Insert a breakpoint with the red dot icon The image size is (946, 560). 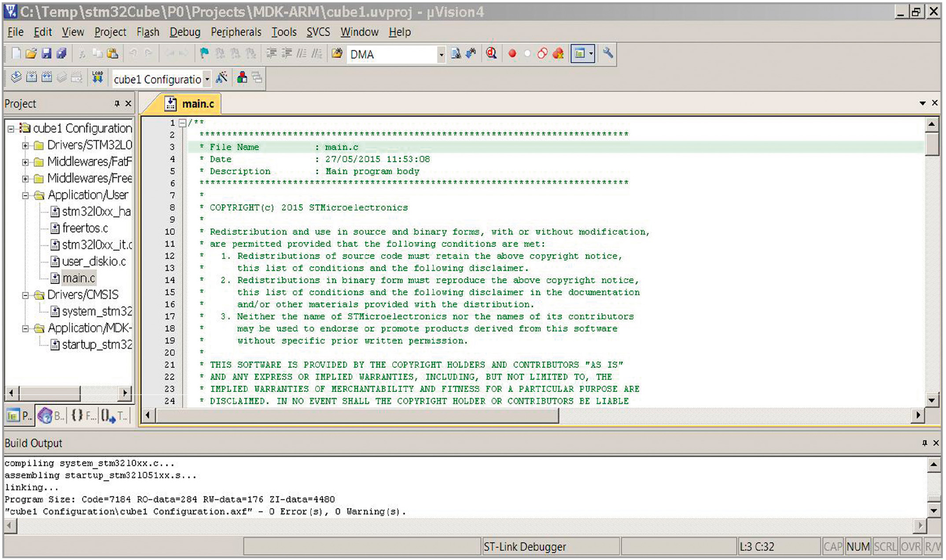coord(512,54)
